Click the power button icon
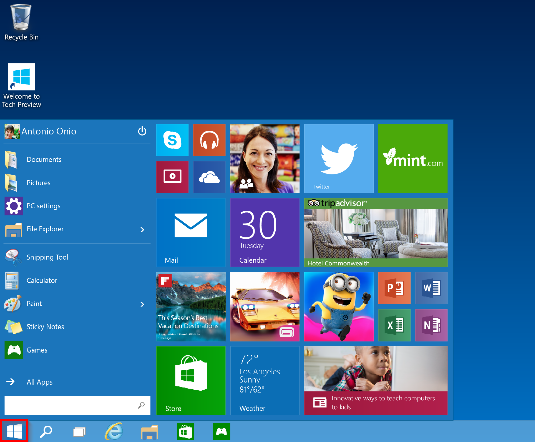Viewport: 535px width, 442px height. pyautogui.click(x=142, y=131)
